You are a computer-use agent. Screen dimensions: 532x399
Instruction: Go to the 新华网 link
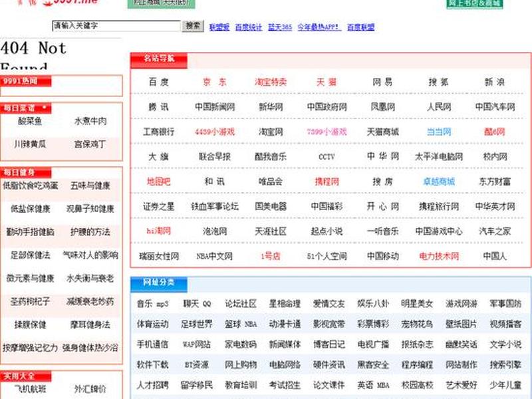(271, 107)
